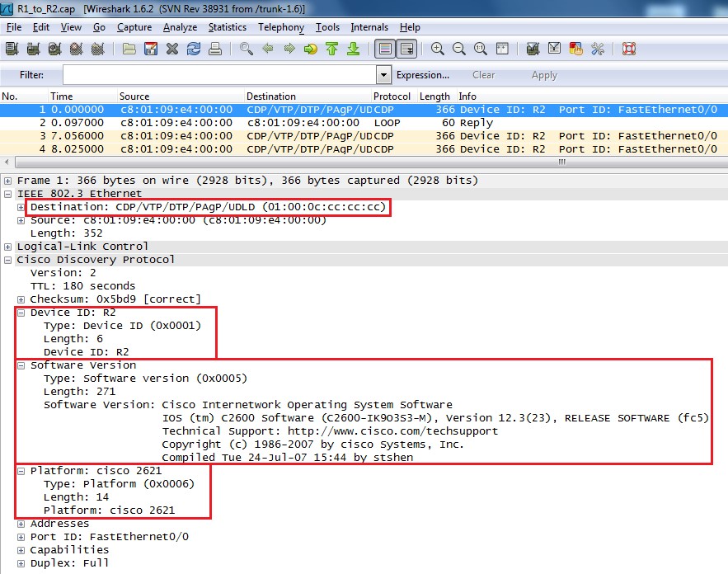The width and height of the screenshot is (728, 574).
Task: Collapse the IEEE 802.3 Ethernet node
Action: tap(8, 194)
